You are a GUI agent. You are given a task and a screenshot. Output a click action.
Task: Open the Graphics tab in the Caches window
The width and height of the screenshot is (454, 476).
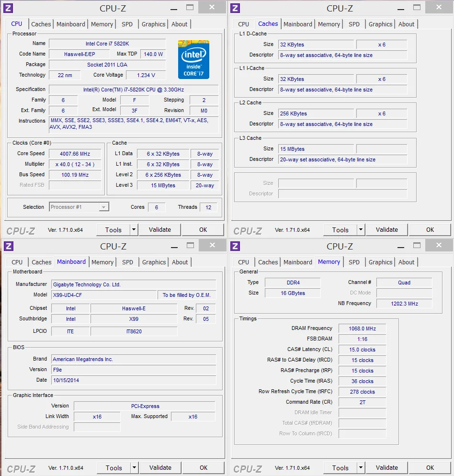381,24
